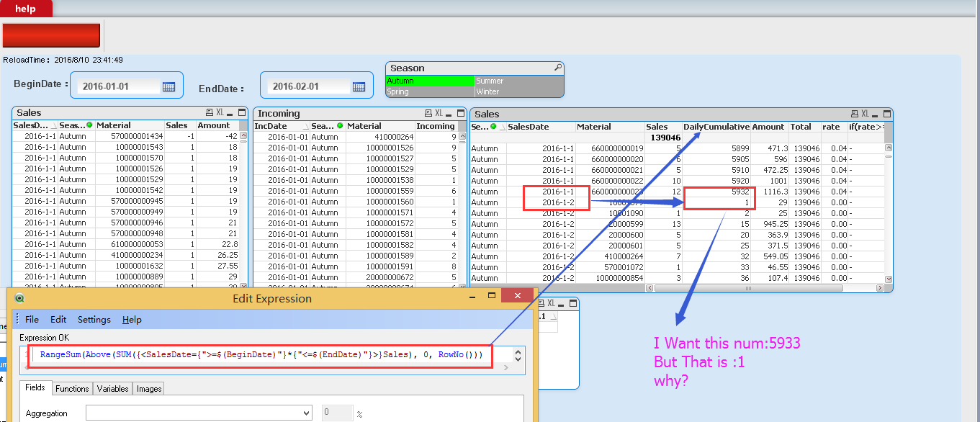This screenshot has width=980, height=422.
Task: Click the red button below help tab
Action: [51, 35]
